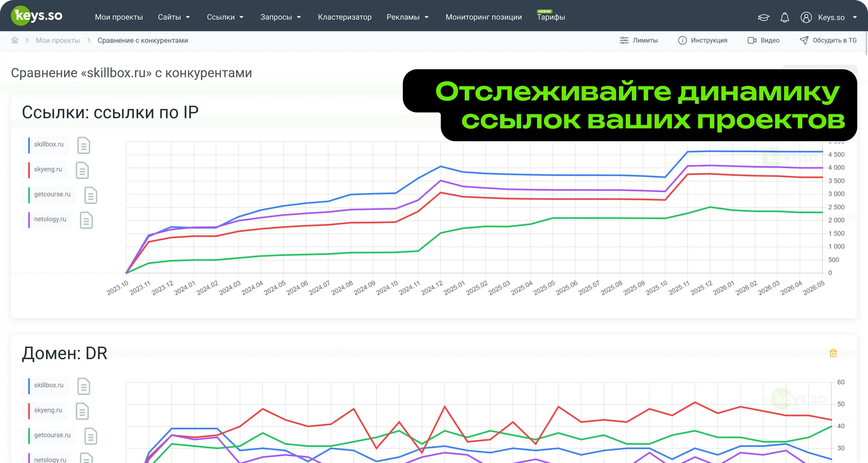
Task: Open skyeng.ru report icon in IP links chart
Action: [82, 170]
